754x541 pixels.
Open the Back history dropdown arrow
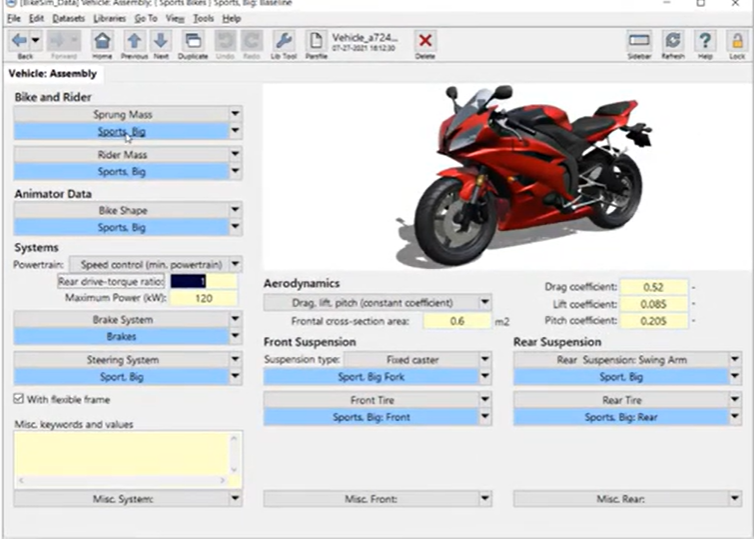36,40
